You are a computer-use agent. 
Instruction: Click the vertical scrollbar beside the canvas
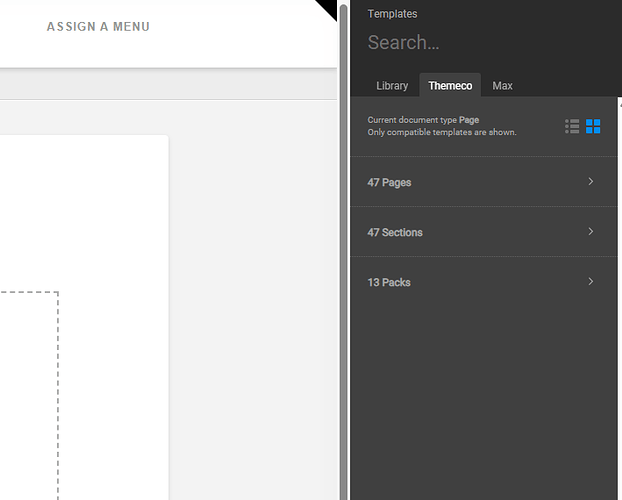(x=343, y=250)
